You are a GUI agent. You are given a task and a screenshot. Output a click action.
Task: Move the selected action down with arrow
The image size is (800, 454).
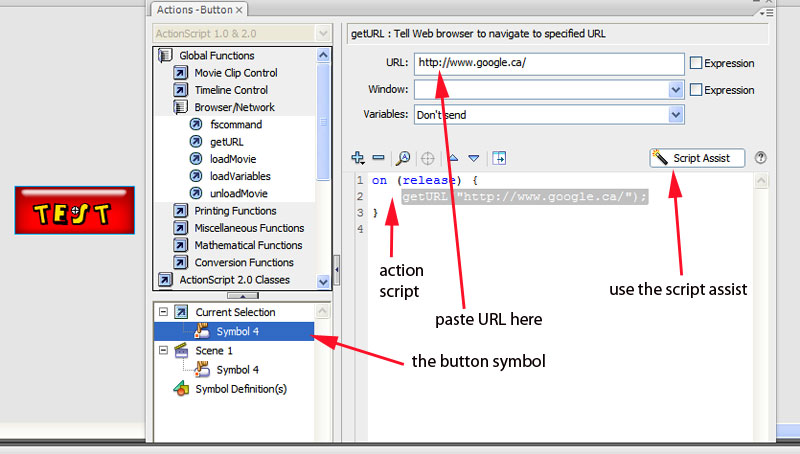[x=474, y=158]
